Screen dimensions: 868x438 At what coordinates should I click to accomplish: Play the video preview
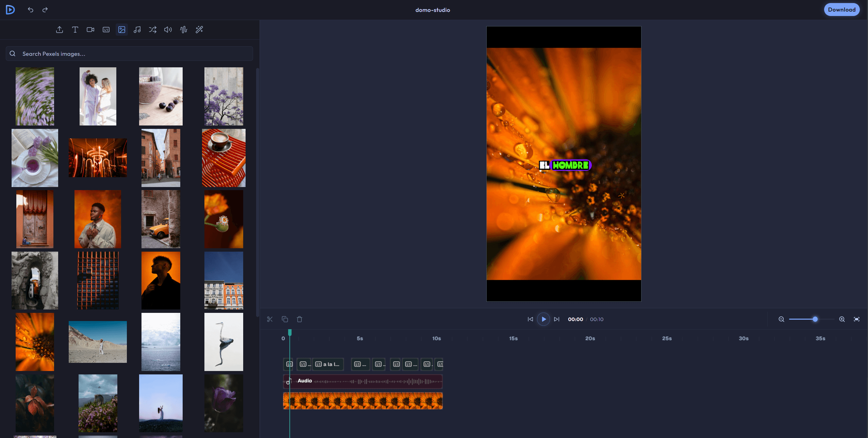[544, 319]
